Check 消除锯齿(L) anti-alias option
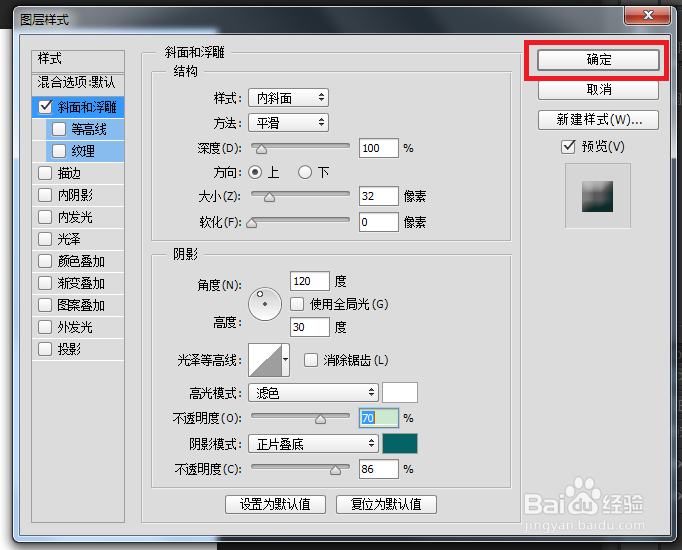The height and width of the screenshot is (550, 682). tap(311, 360)
